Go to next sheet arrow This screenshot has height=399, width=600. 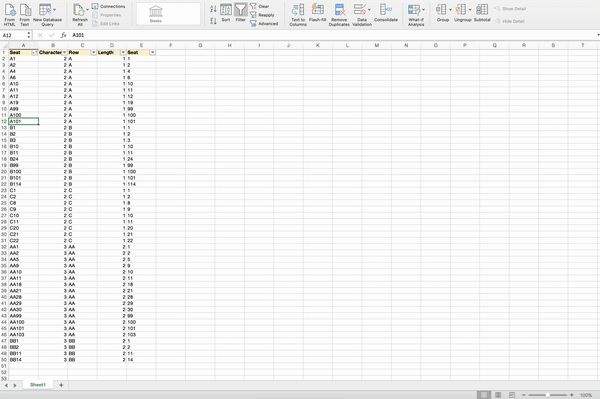pos(15,385)
